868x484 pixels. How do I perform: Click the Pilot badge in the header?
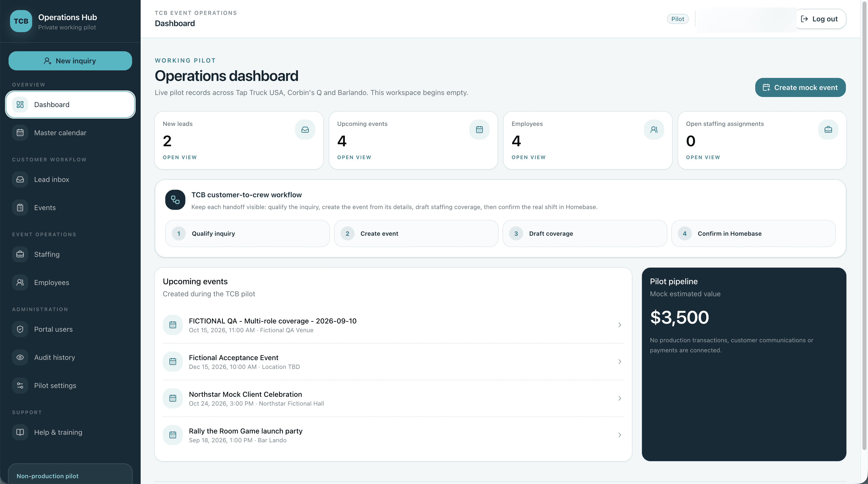pos(678,19)
